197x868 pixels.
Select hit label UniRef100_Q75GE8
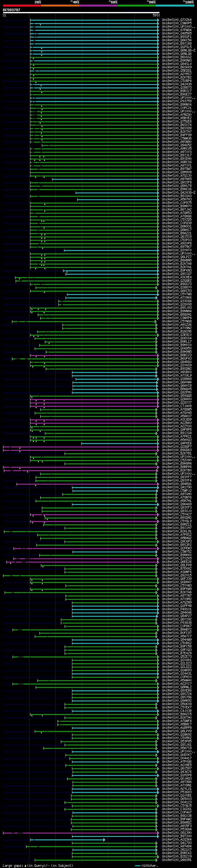pos(177,122)
